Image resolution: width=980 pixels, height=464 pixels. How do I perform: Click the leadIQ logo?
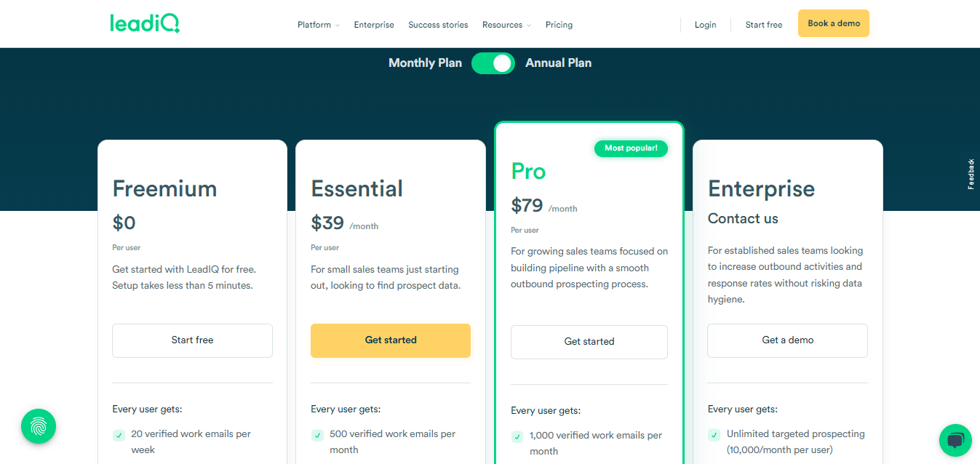coord(145,23)
